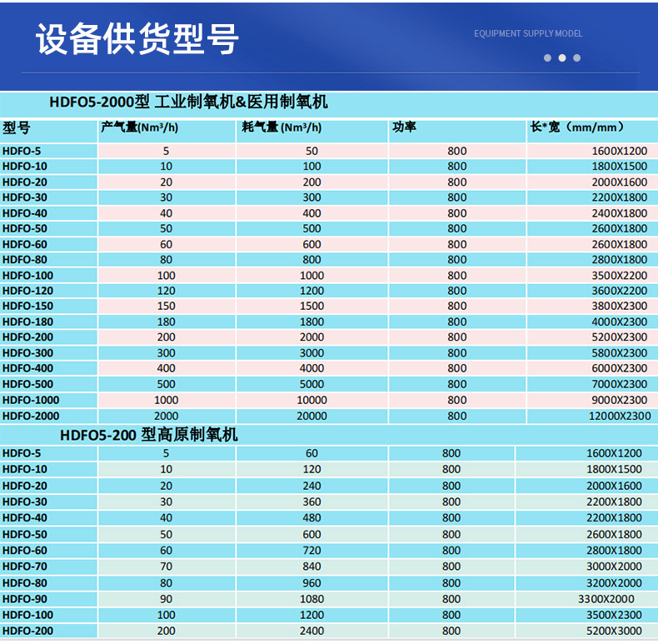Click the 产气量(Nm³/h) column header
This screenshot has height=644, width=658.
[139, 127]
